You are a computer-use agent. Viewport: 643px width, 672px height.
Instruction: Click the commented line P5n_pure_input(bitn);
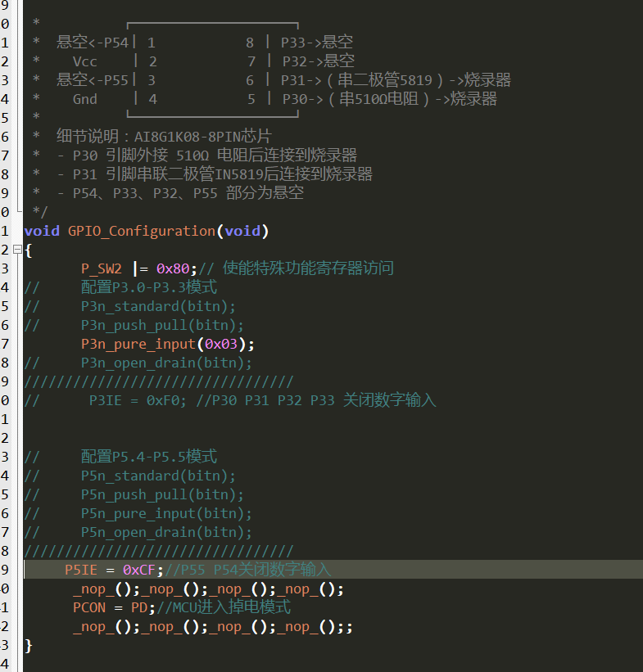tap(166, 513)
